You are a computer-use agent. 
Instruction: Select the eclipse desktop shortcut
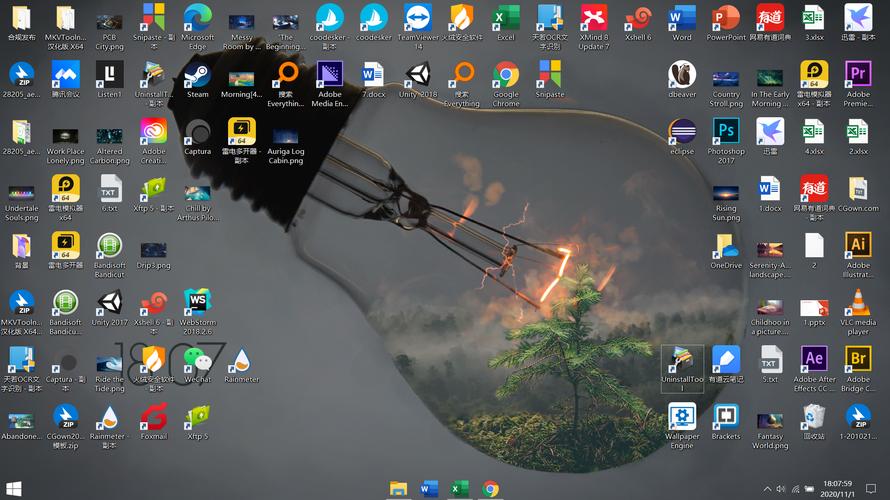pos(682,133)
